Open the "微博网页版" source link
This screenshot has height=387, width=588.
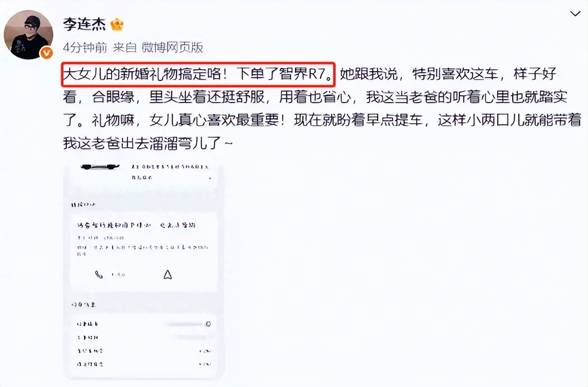tap(172, 47)
